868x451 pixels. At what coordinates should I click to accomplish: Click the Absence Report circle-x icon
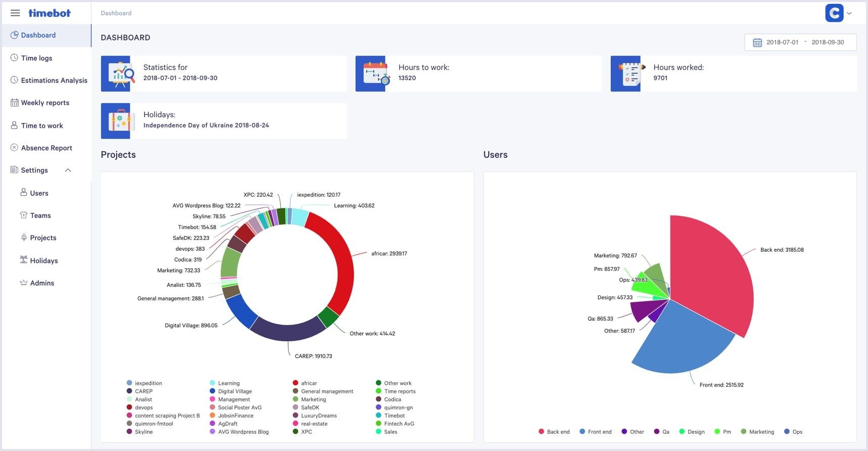[14, 148]
